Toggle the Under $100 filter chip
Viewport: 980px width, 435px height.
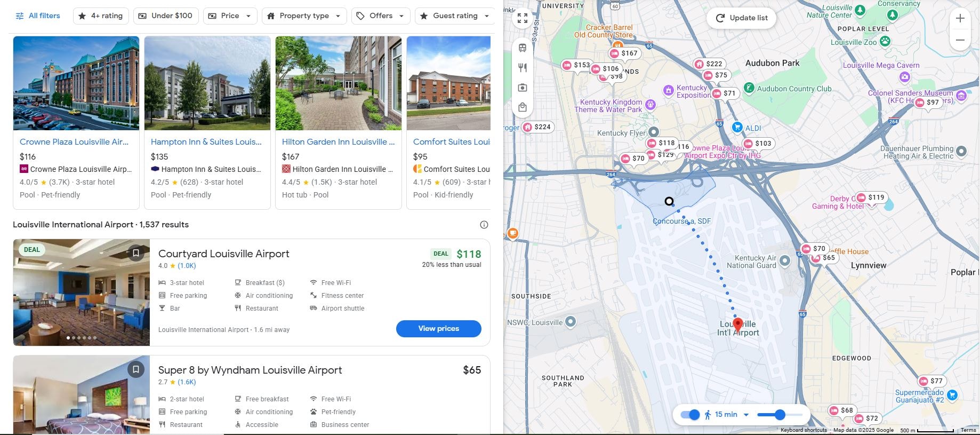166,16
